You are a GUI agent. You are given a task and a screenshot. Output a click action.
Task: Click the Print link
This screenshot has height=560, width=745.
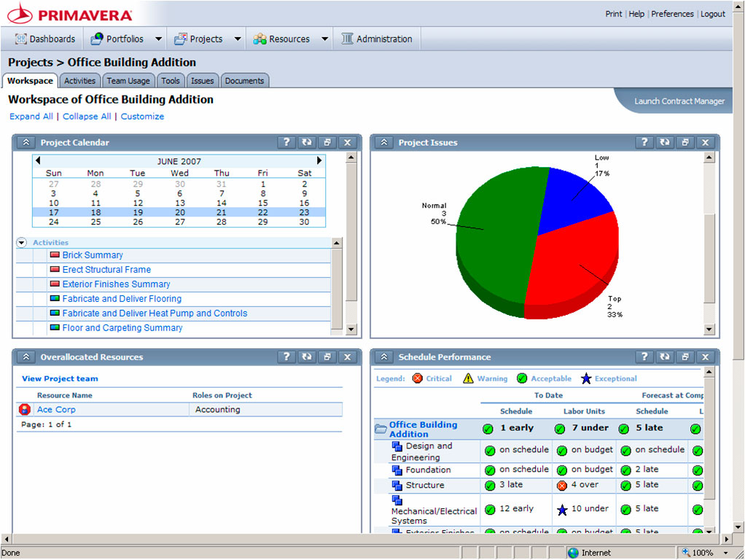pos(613,14)
